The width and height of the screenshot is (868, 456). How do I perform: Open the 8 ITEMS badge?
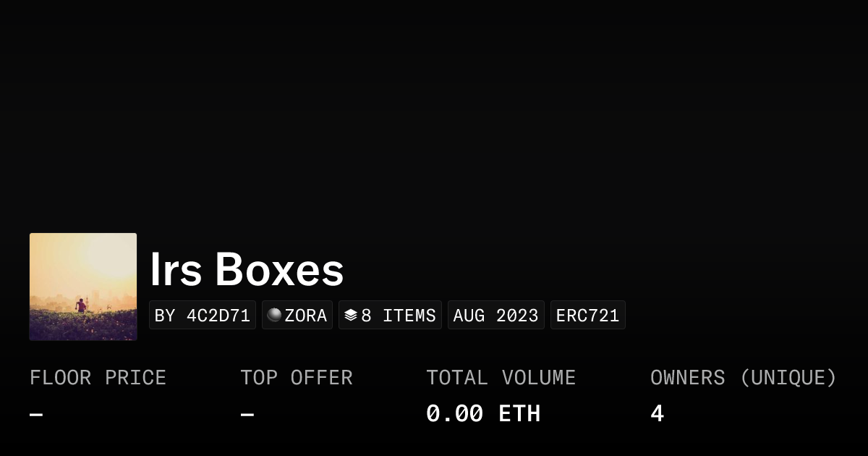(x=390, y=315)
